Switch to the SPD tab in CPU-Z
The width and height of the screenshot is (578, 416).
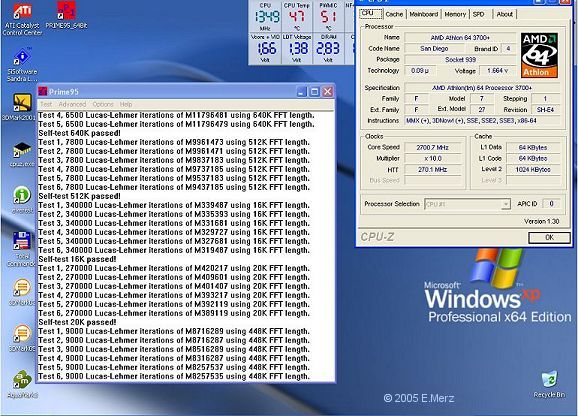(x=478, y=14)
